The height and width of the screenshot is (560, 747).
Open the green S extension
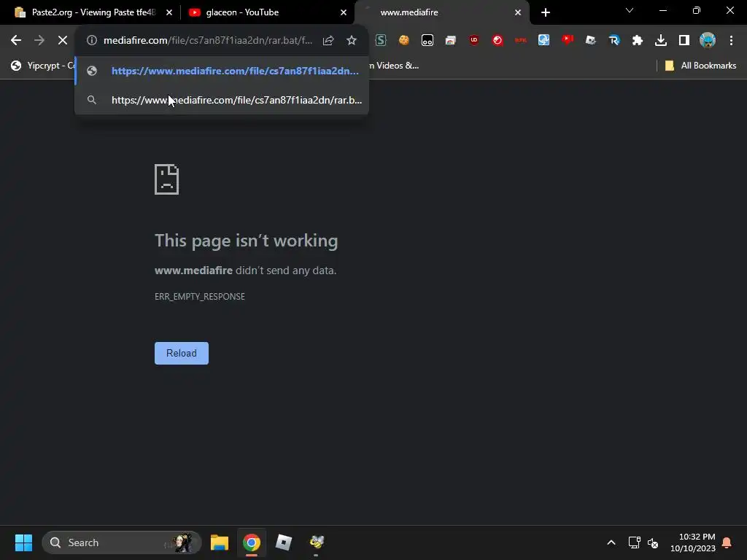[x=381, y=41]
